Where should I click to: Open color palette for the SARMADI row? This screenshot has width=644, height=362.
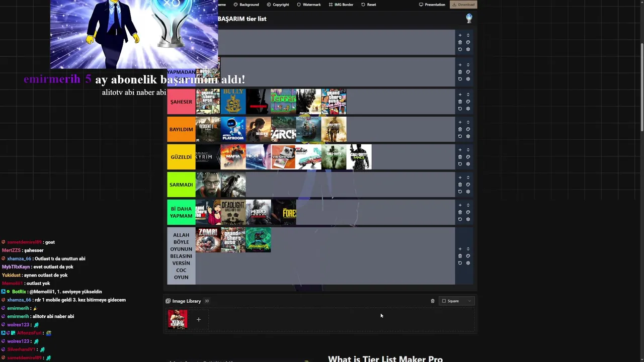point(468,185)
